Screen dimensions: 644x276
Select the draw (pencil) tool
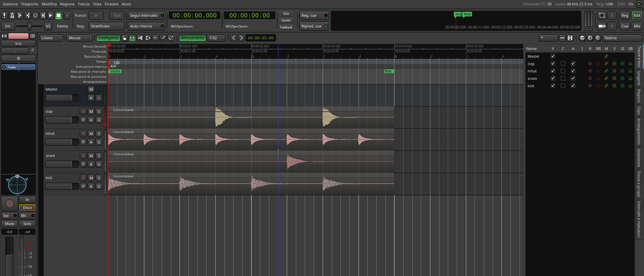click(163, 38)
